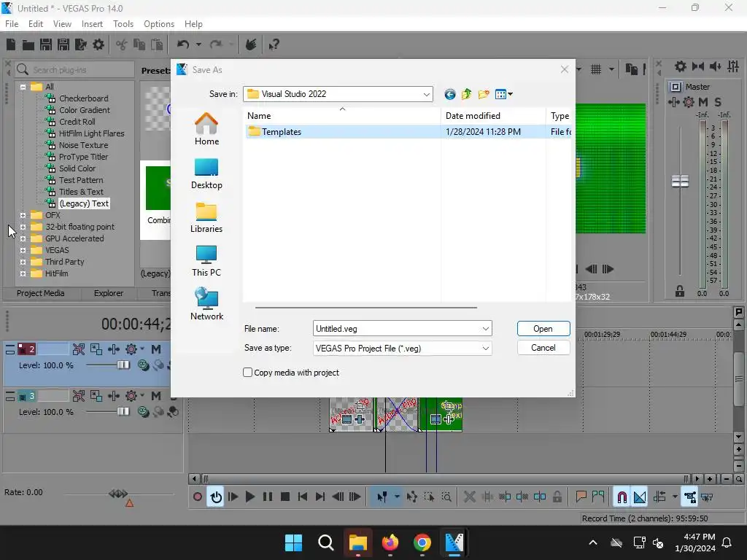The height and width of the screenshot is (560, 747).
Task: Click the Undo arrow in the toolbar
Action: 183,44
